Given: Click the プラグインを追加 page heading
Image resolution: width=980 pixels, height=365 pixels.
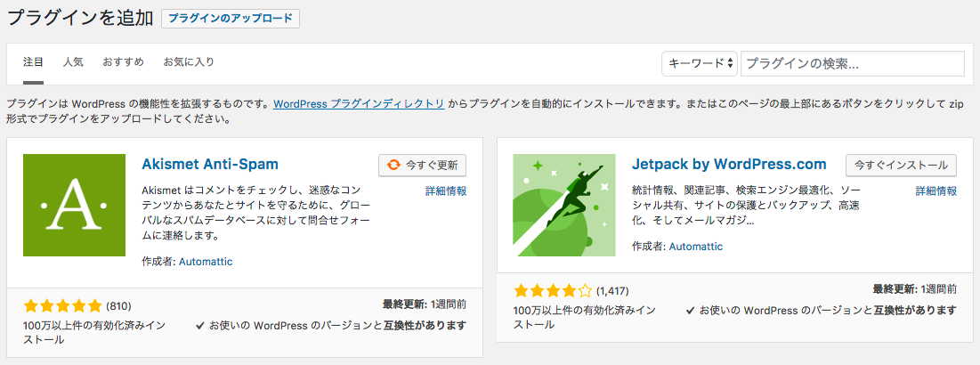Looking at the screenshot, I should click(80, 18).
